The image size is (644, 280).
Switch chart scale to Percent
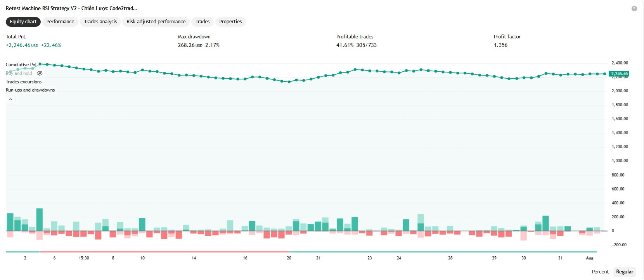point(600,272)
